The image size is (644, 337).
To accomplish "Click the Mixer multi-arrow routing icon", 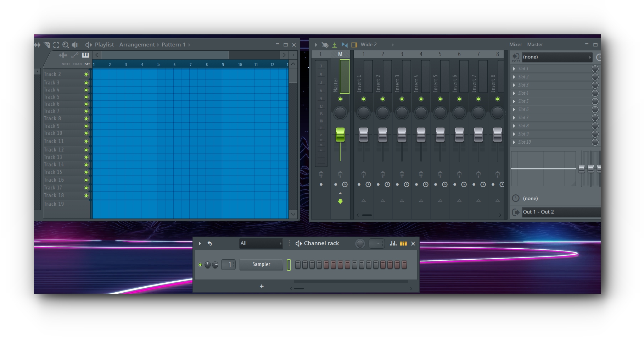I will tap(325, 45).
